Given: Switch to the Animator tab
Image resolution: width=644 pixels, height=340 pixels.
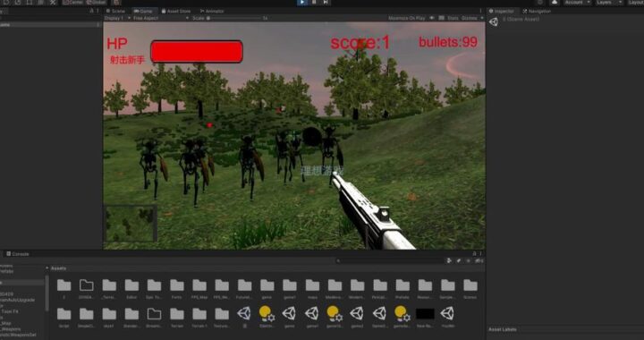Looking at the screenshot, I should (212, 11).
